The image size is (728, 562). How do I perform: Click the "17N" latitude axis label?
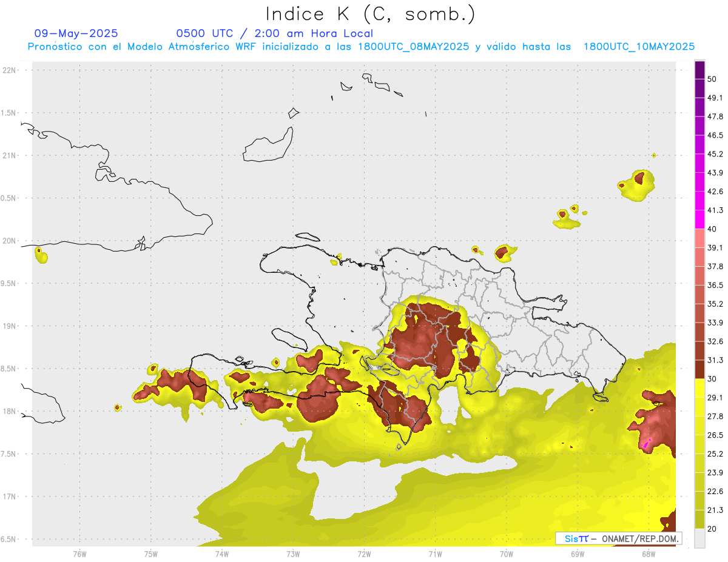click(10, 497)
